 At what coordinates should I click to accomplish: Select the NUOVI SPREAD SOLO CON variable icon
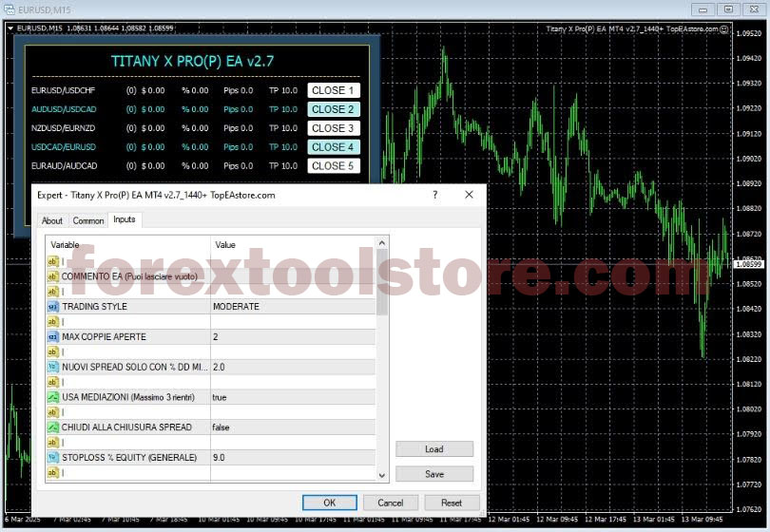pos(53,367)
